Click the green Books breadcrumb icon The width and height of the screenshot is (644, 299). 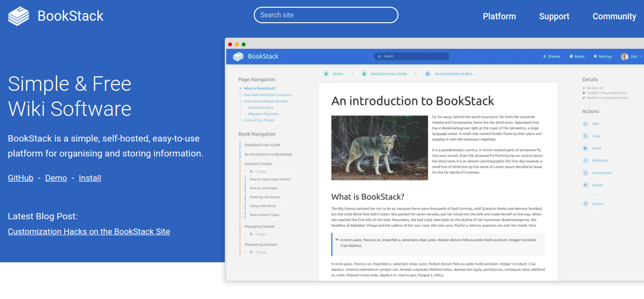click(x=326, y=74)
